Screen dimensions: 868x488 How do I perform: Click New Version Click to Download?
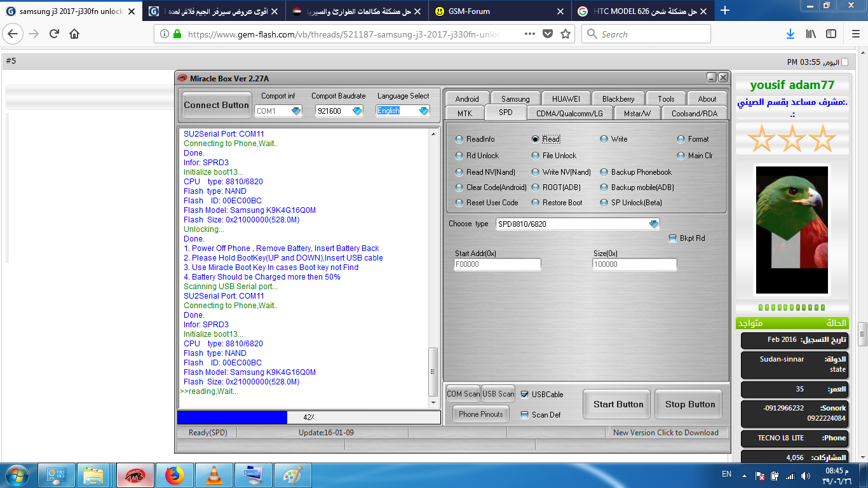[x=665, y=433]
